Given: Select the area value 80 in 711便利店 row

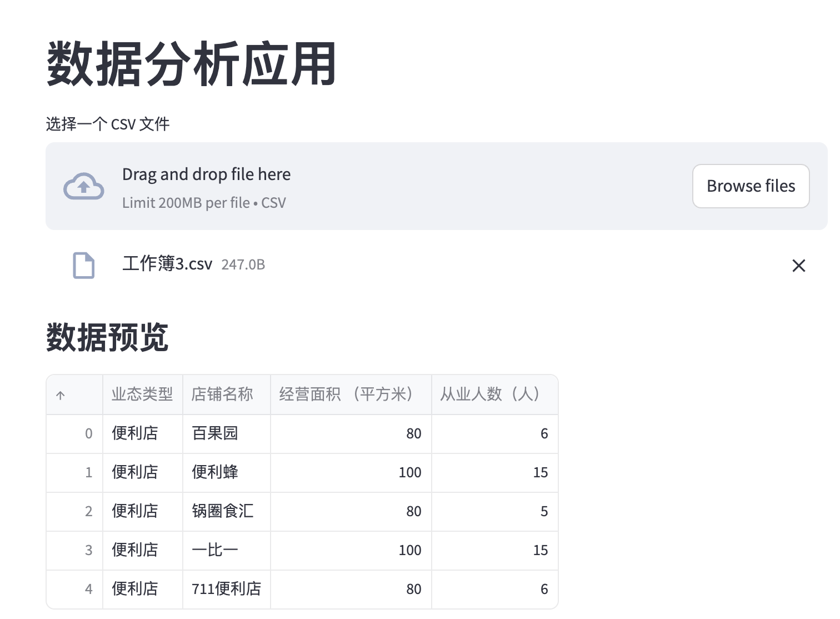Looking at the screenshot, I should [x=351, y=589].
